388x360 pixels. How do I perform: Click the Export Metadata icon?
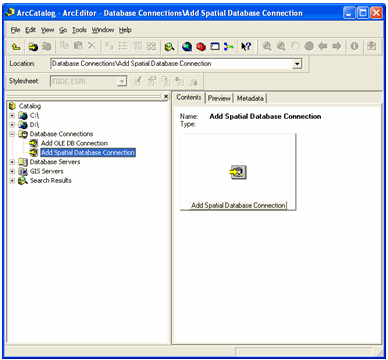coord(194,81)
